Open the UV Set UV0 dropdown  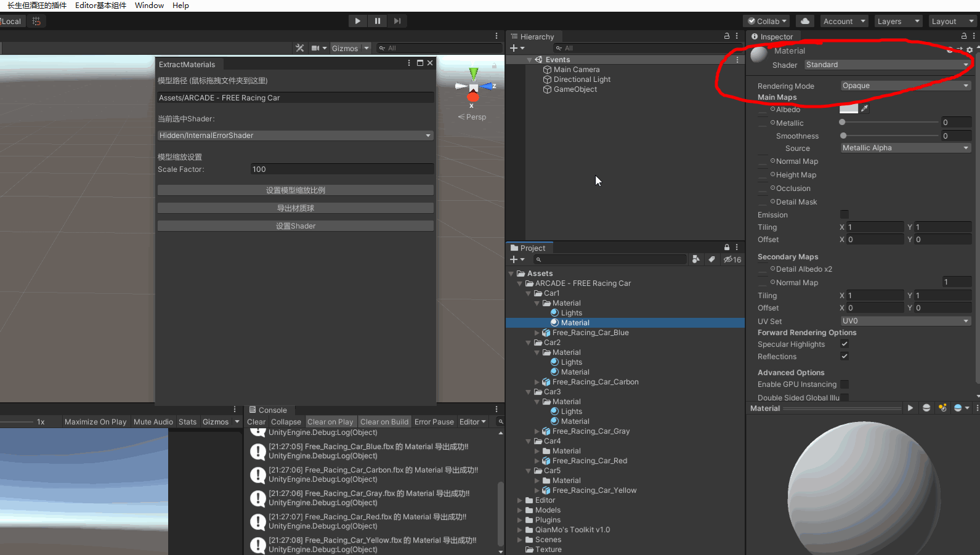pos(906,321)
